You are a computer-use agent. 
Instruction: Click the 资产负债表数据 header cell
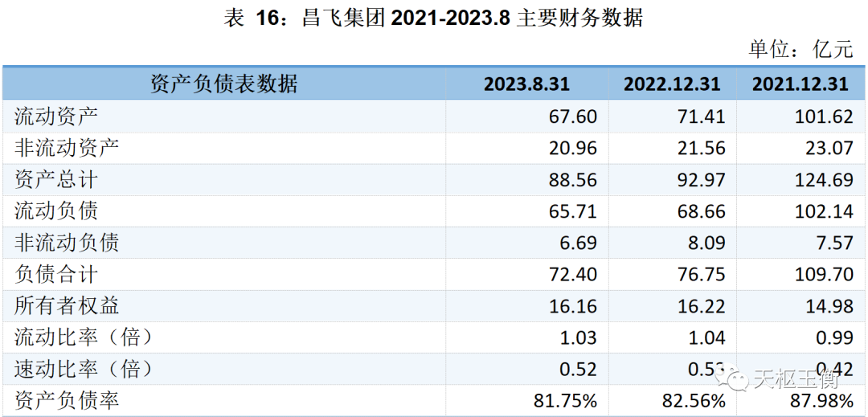point(224,84)
